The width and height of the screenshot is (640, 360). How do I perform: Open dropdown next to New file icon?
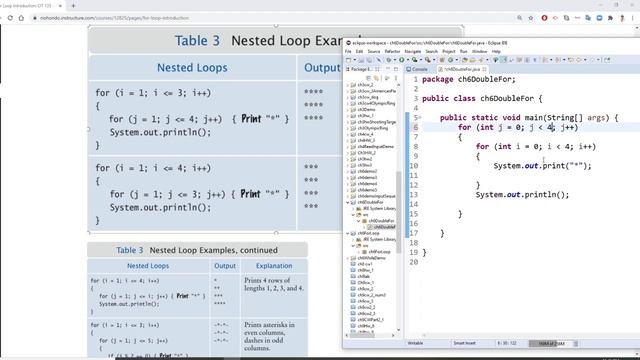pyautogui.click(x=355, y=60)
